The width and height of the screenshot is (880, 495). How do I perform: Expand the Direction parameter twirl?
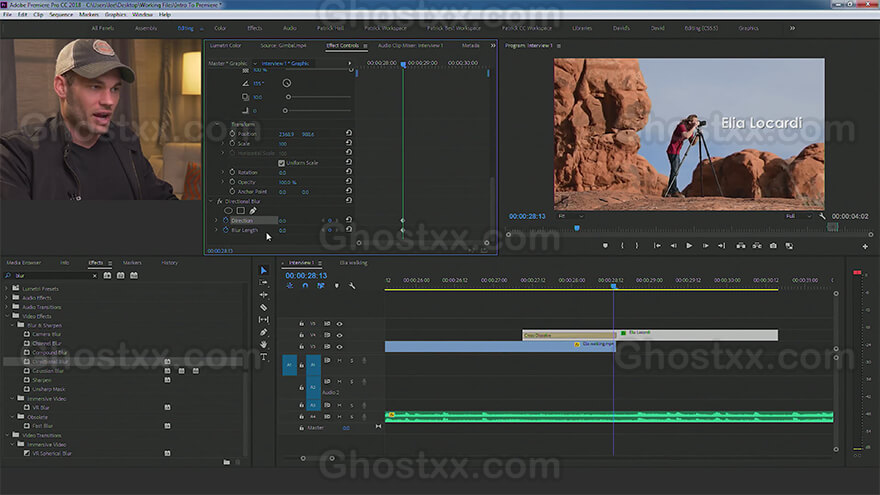216,220
